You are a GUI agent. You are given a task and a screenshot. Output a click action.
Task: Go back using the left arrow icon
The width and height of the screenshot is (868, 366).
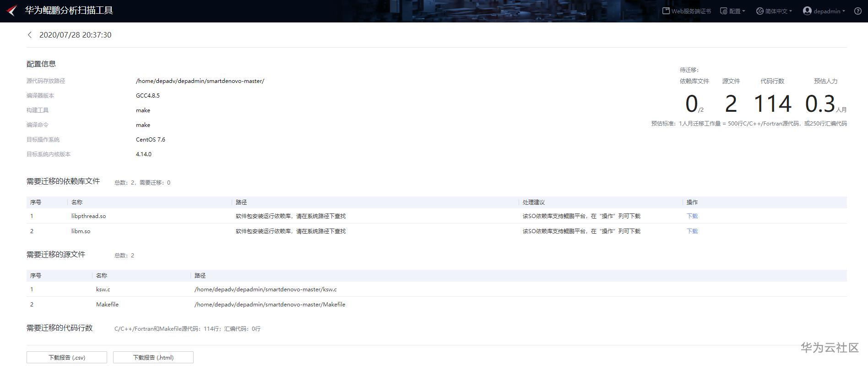coord(30,35)
